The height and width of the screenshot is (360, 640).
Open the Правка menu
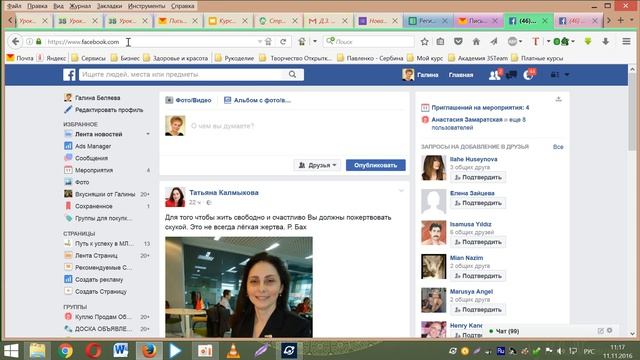pos(37,6)
